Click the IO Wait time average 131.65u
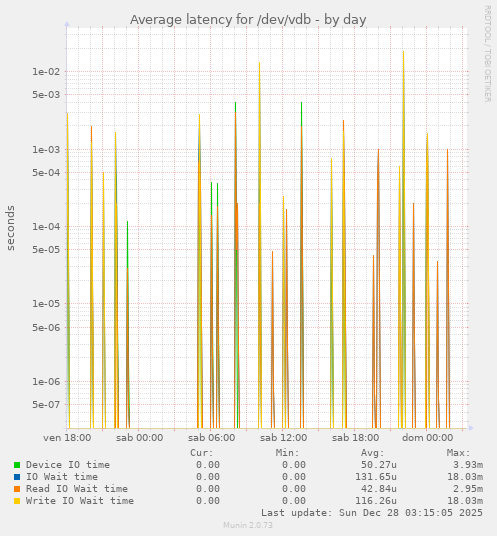The image size is (497, 536). coord(376,477)
